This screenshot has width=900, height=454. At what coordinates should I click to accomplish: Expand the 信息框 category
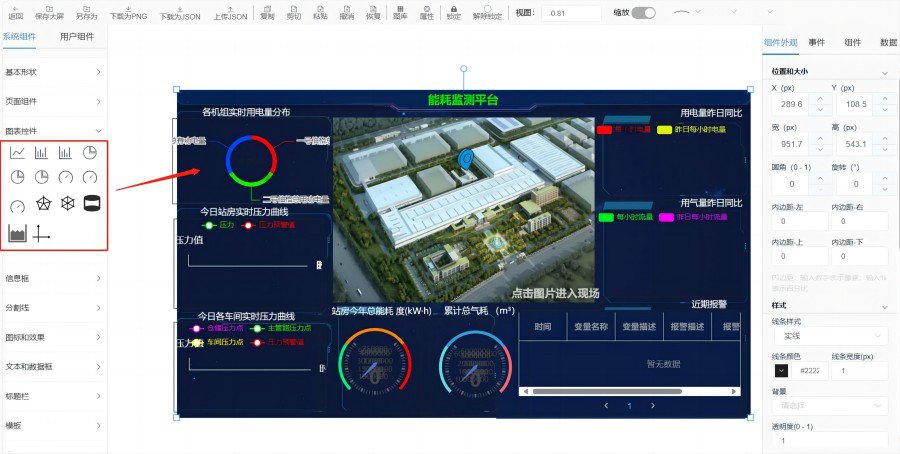coord(53,278)
